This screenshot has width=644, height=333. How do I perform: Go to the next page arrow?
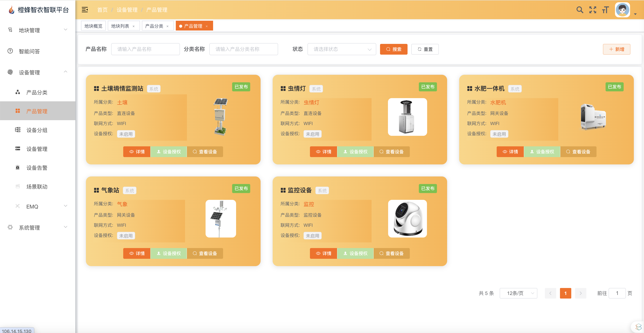pos(581,293)
